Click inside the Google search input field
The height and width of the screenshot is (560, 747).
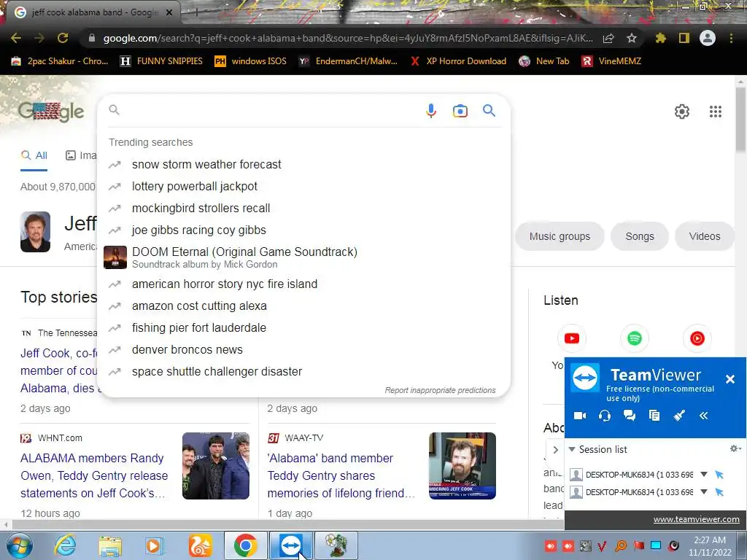[271, 111]
